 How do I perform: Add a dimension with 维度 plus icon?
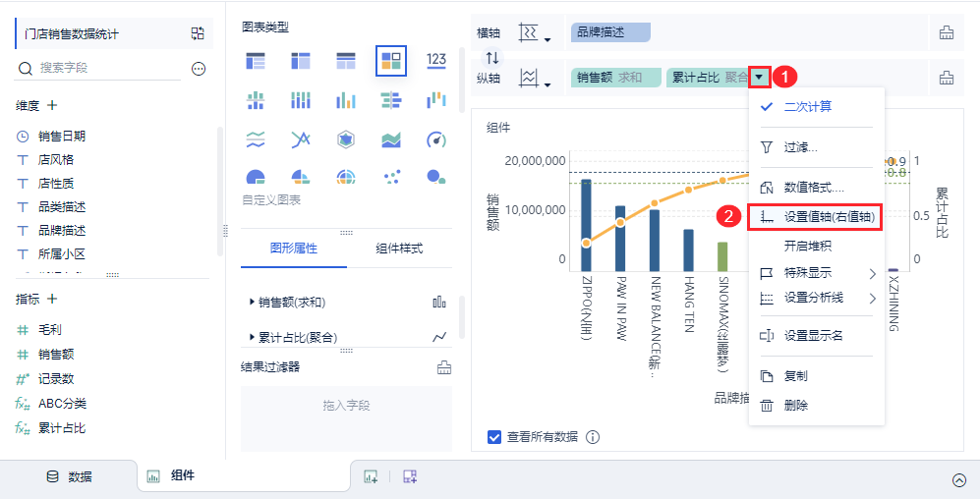pos(52,105)
